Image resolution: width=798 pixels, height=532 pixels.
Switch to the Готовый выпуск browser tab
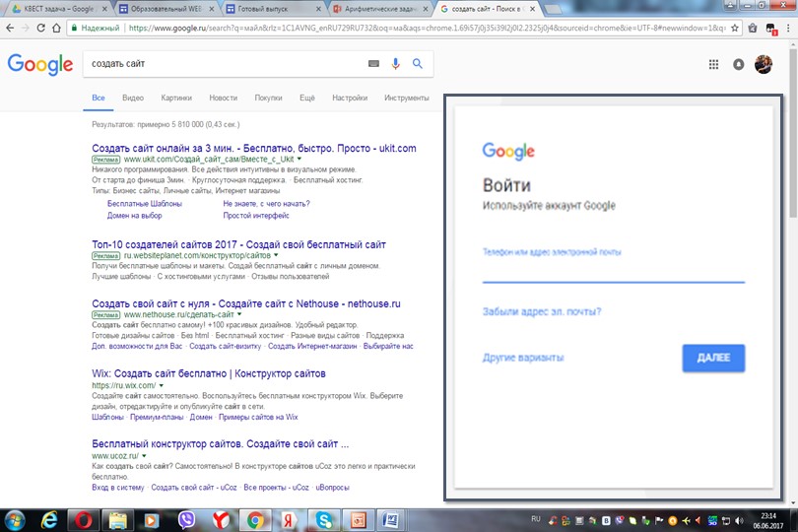click(x=273, y=9)
